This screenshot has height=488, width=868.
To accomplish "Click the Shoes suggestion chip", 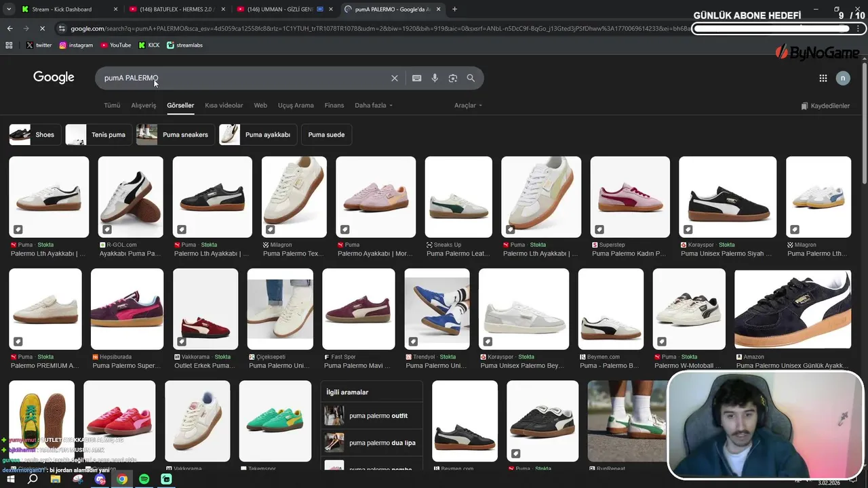I will pyautogui.click(x=34, y=135).
